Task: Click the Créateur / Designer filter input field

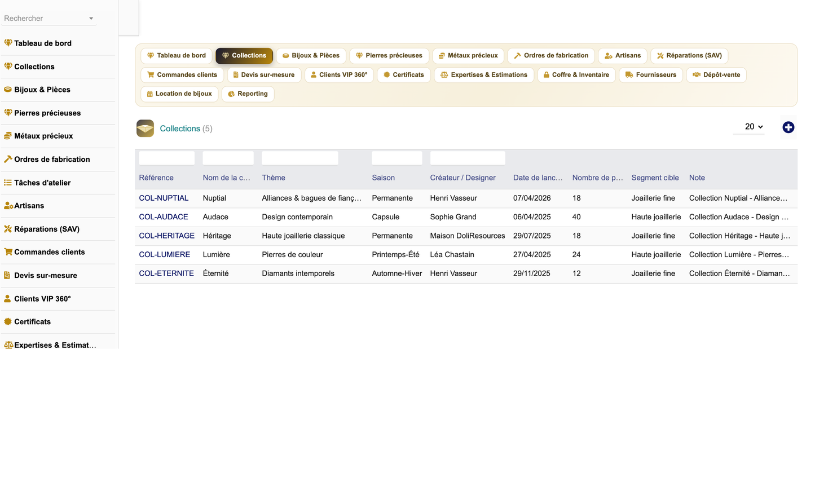Action: tap(467, 158)
